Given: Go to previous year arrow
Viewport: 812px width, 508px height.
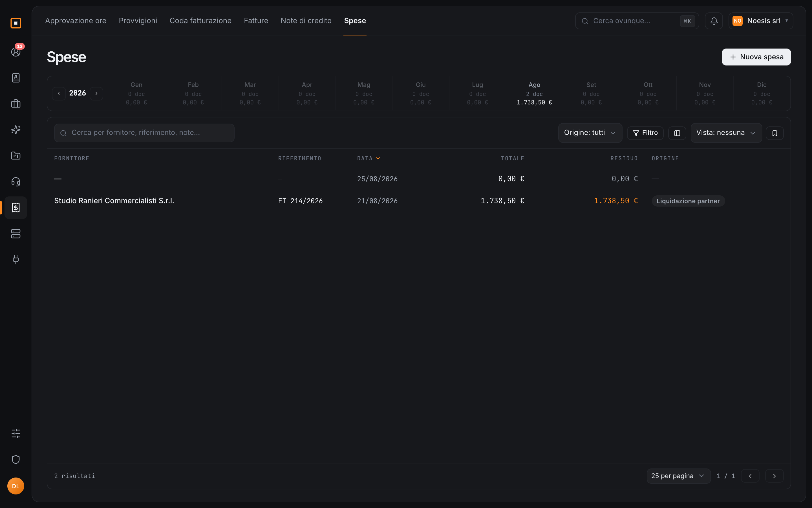Looking at the screenshot, I should pos(59,93).
